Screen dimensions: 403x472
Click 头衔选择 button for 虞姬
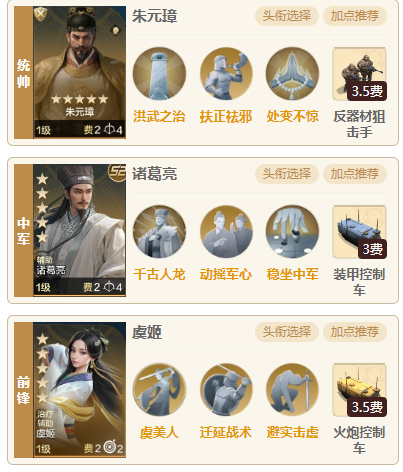[287, 332]
